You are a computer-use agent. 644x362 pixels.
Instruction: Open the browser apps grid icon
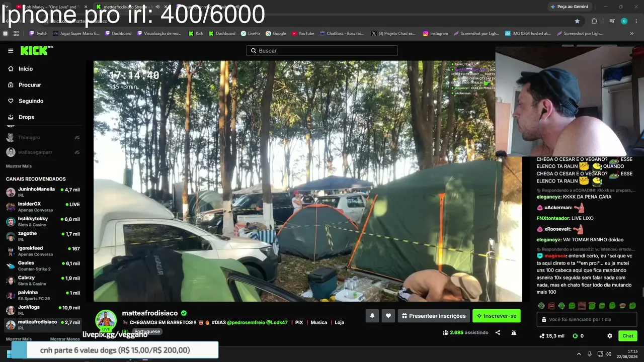16,34
